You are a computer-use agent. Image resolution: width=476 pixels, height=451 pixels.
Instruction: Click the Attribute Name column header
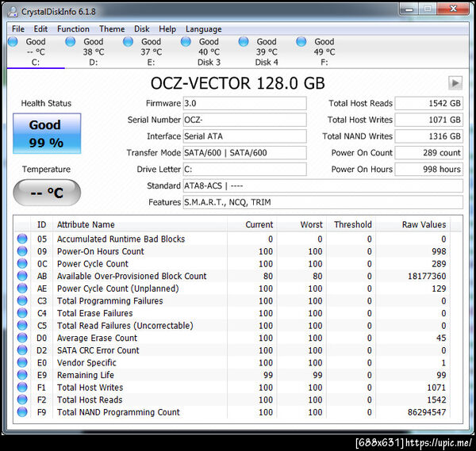click(x=140, y=224)
